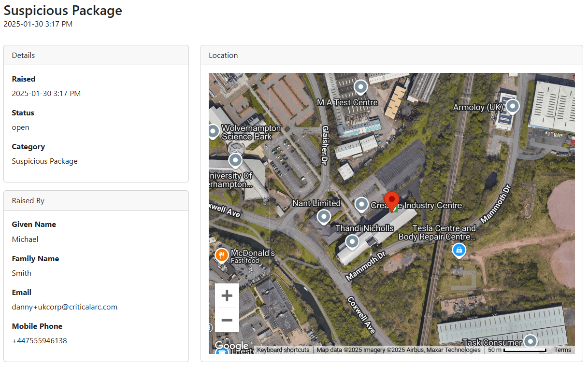Click the Thandi Nicholls label

click(365, 228)
